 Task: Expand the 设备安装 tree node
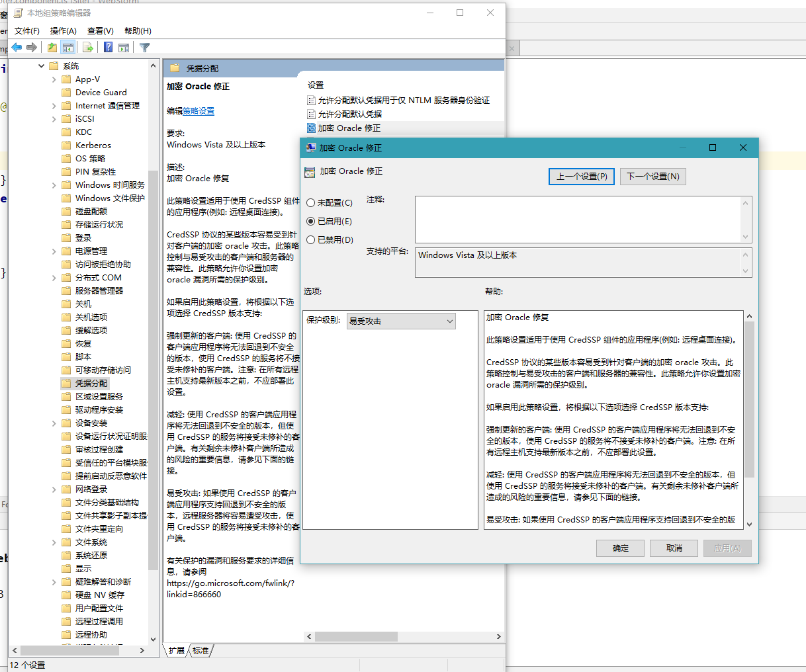[x=54, y=423]
